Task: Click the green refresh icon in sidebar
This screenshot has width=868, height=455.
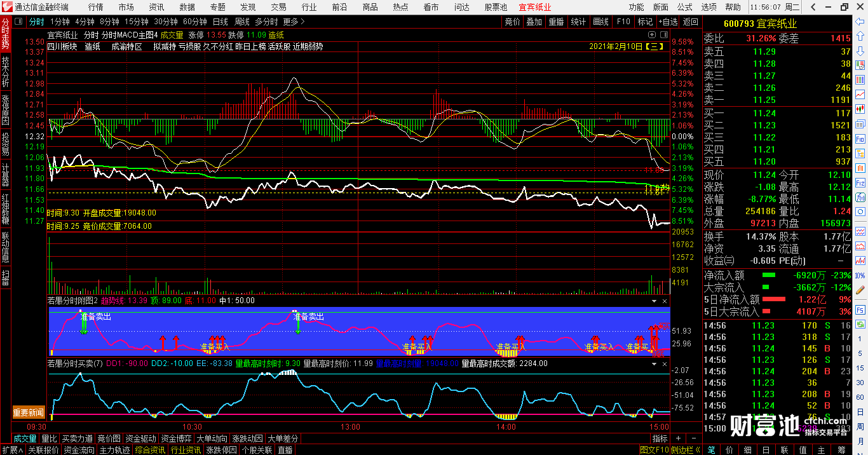Action: pyautogui.click(x=860, y=324)
